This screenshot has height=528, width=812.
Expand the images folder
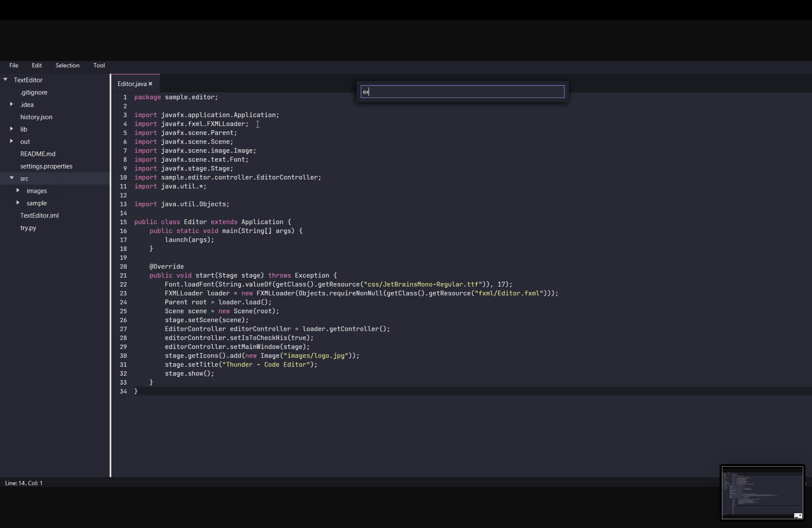18,190
